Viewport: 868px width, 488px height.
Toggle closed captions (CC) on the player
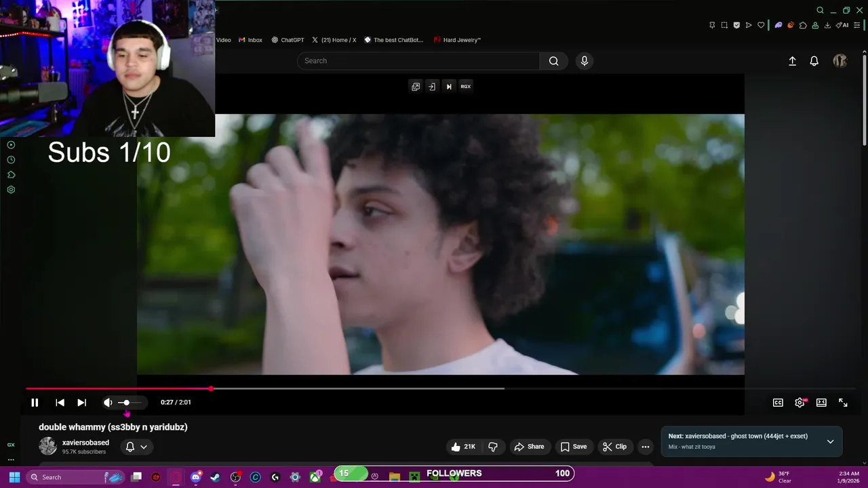(778, 403)
